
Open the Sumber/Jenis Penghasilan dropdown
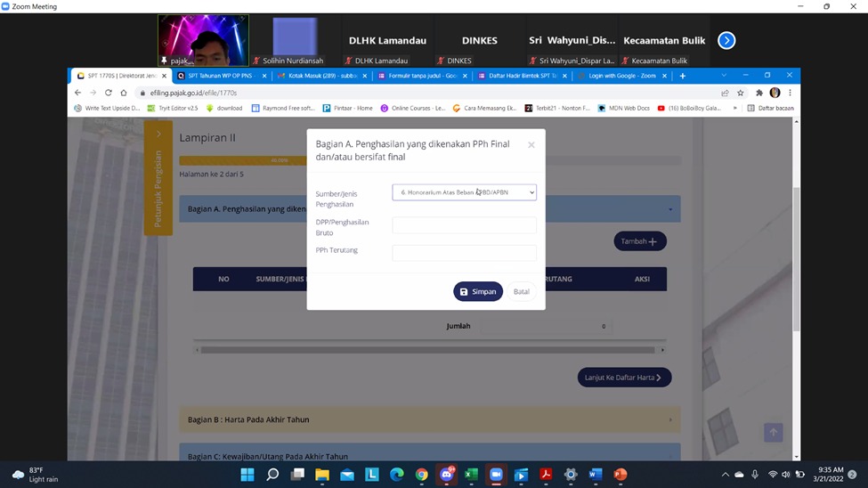pos(464,192)
